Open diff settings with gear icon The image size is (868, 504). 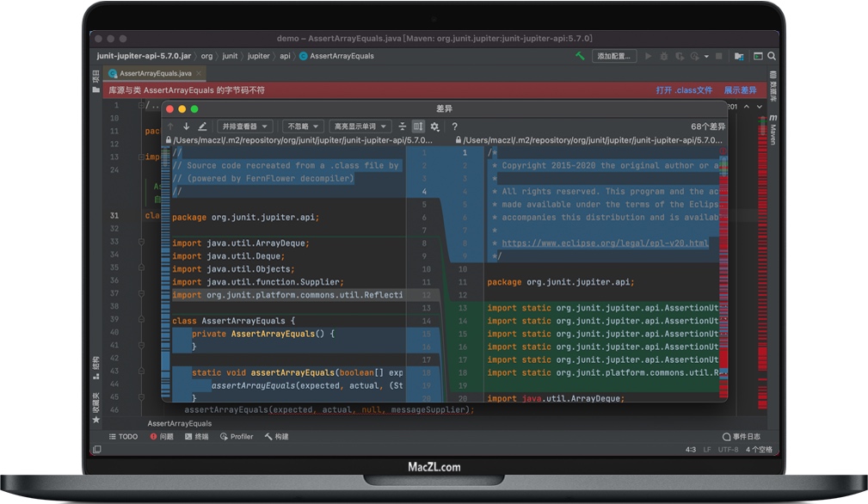tap(434, 126)
